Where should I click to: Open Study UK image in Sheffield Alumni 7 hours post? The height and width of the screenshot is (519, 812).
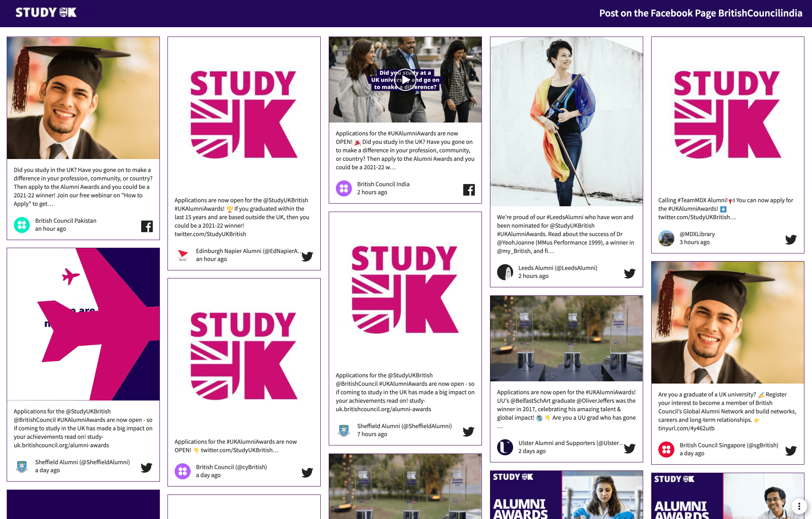(x=405, y=288)
